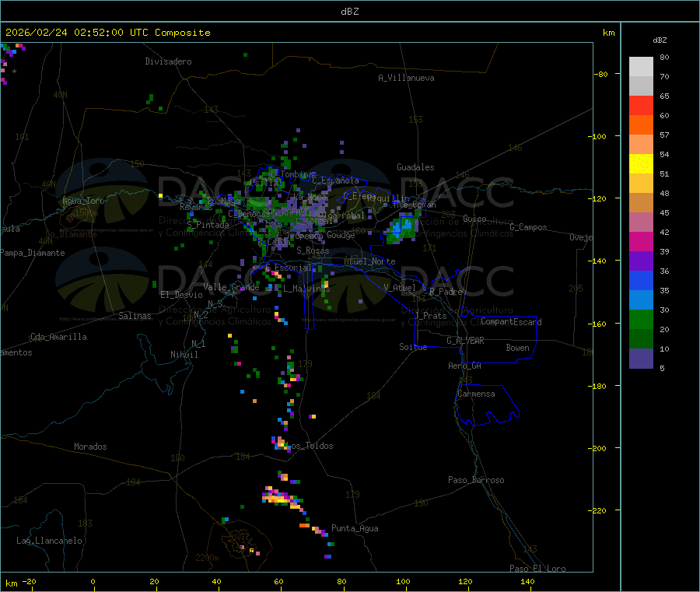Click the Punta_Agua label

(x=355, y=528)
